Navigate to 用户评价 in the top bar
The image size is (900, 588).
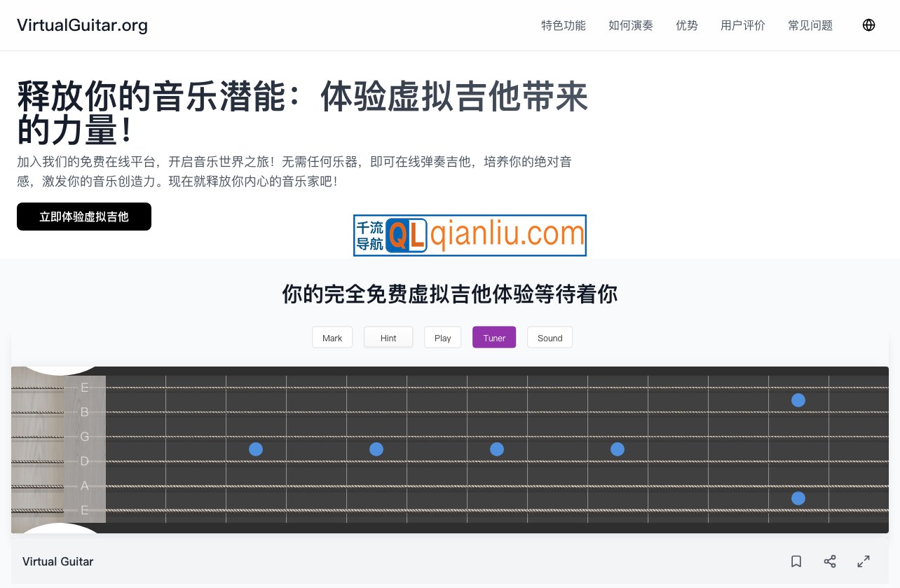coord(742,25)
